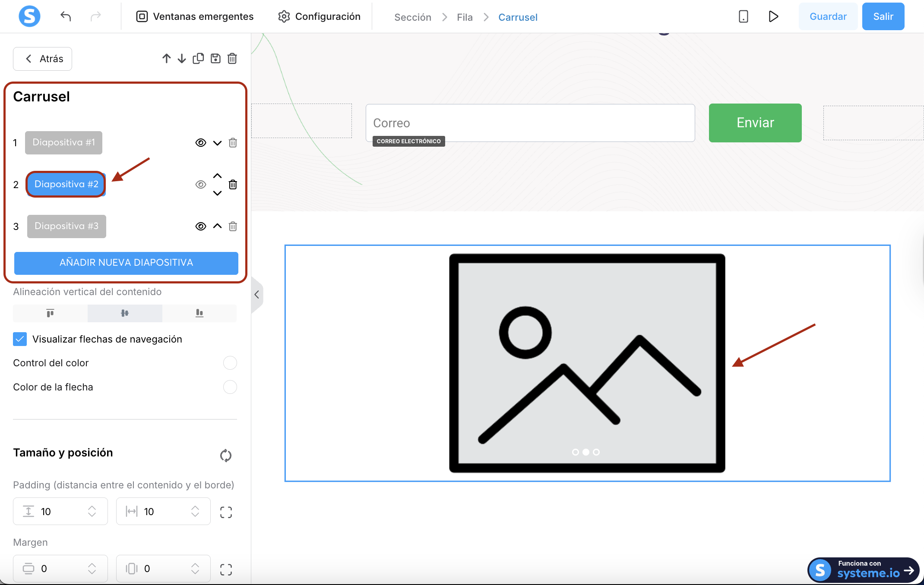Image resolution: width=924 pixels, height=585 pixels.
Task: Move Diapositiva #3 up with chevron
Action: point(217,226)
